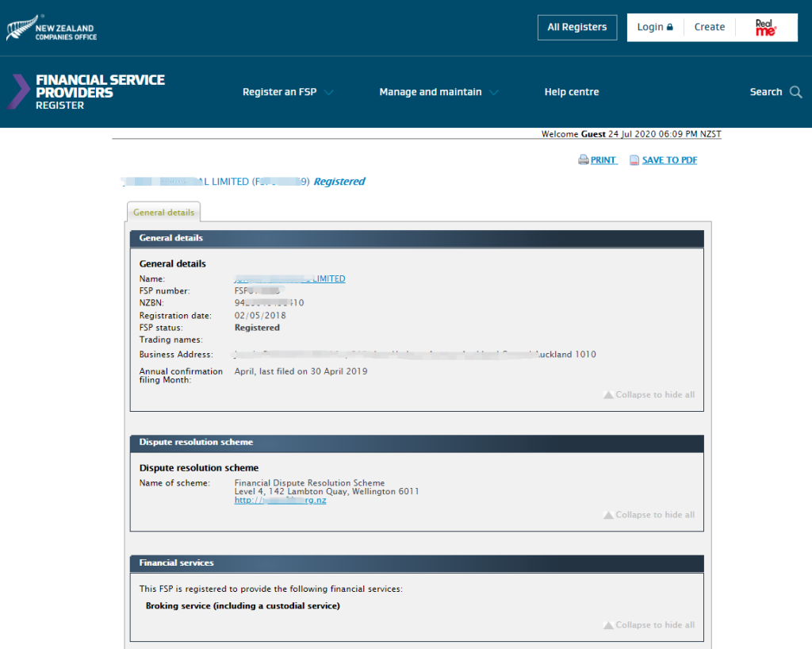Viewport: 812px width, 649px height.
Task: Click the printer icon next to Print
Action: tap(583, 160)
